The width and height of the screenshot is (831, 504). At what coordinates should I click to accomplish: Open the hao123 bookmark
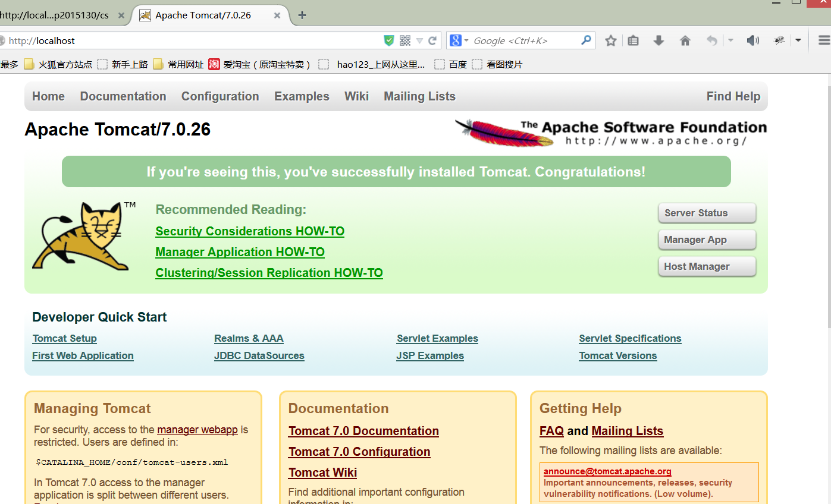click(x=372, y=64)
